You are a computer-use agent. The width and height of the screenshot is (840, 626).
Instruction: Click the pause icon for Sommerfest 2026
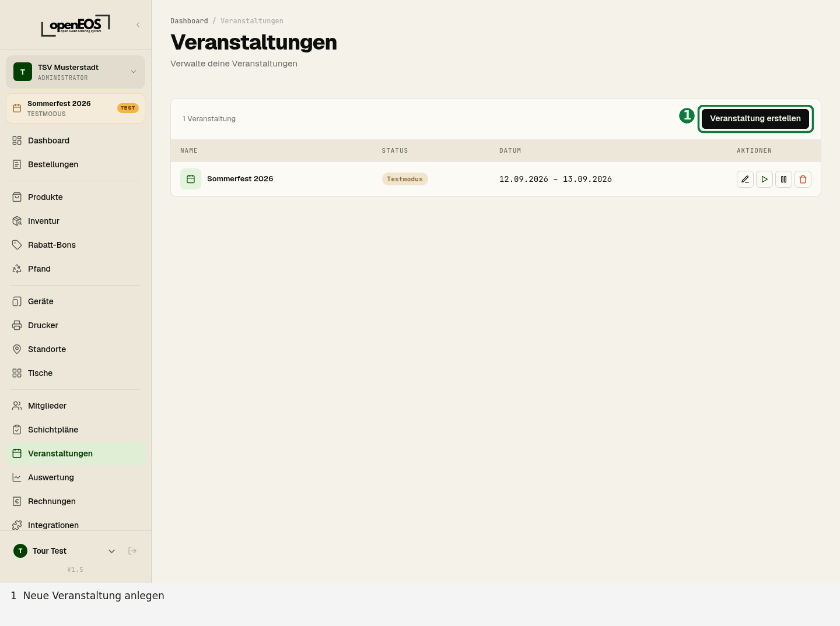(x=783, y=179)
